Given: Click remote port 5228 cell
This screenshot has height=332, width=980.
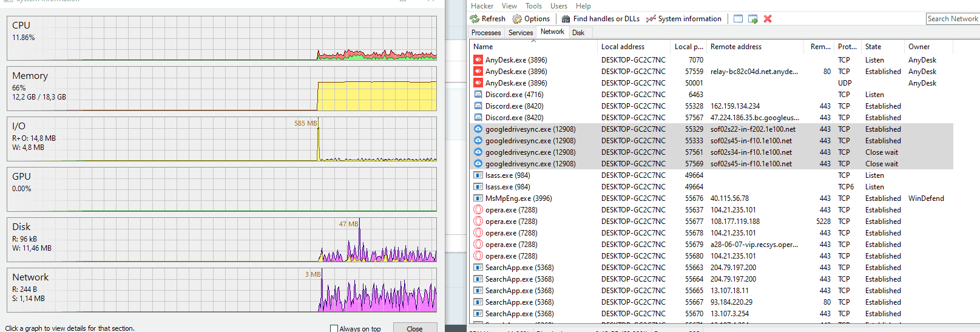Looking at the screenshot, I should coord(823,222).
